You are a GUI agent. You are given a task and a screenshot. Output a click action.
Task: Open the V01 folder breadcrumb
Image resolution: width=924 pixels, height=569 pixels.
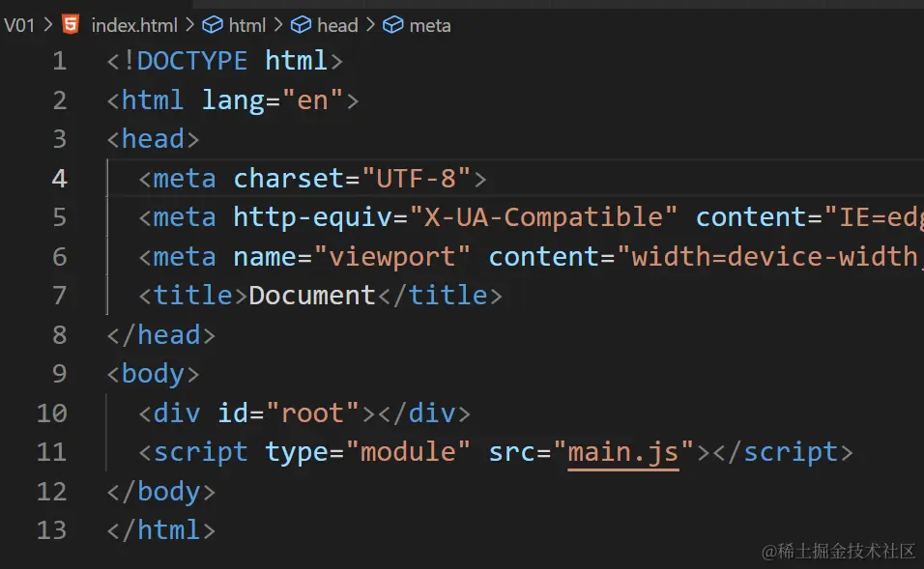coord(19,25)
